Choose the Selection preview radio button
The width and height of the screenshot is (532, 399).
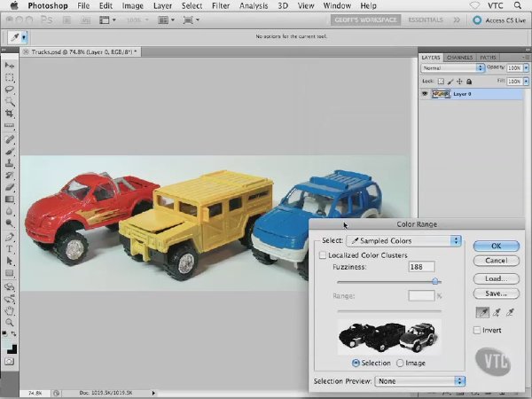356,363
